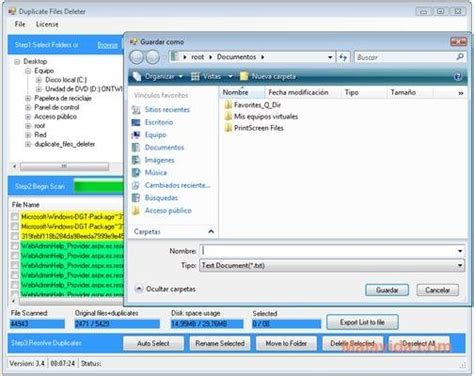Viewport: 474px width, 376px height.
Task: Click the green scan progress bar
Action: point(98,187)
